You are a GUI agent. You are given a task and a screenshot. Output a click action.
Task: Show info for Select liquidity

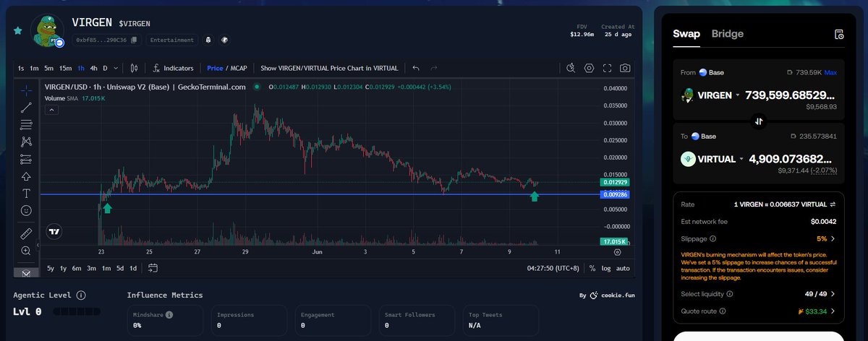729,294
